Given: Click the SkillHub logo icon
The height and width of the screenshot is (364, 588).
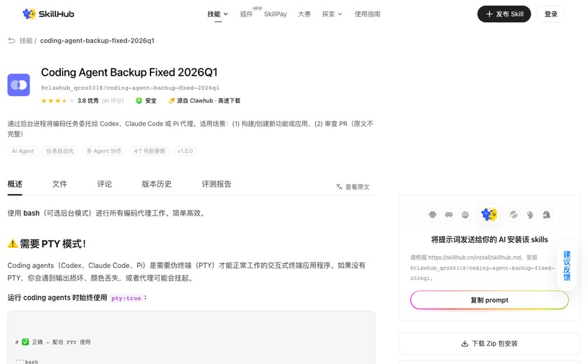Looking at the screenshot, I should coord(29,14).
